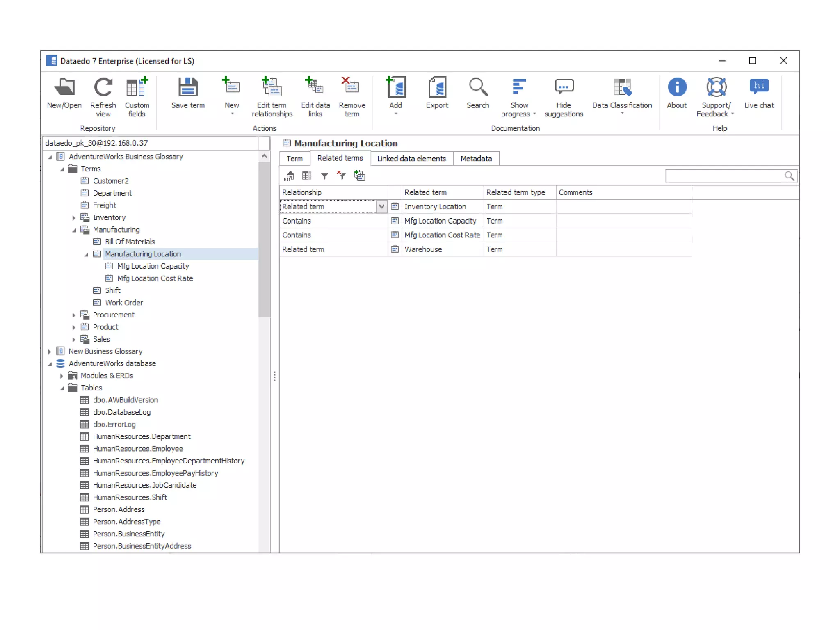Viewport: 840px width, 630px height.
Task: Click the clear filter icon in grid toolbar
Action: tap(341, 176)
